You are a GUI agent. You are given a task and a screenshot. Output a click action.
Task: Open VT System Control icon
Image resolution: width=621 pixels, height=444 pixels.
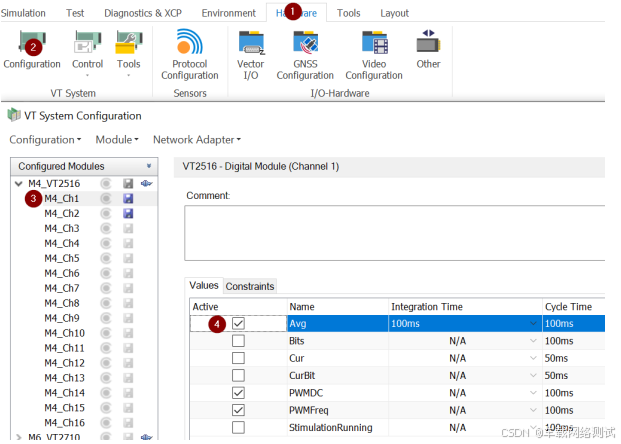point(88,43)
